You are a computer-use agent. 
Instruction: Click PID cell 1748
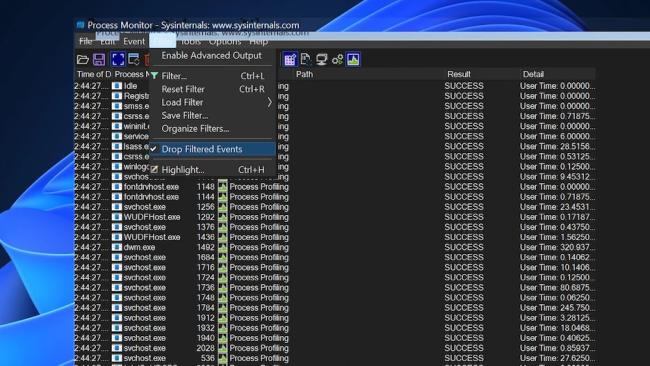click(x=206, y=298)
